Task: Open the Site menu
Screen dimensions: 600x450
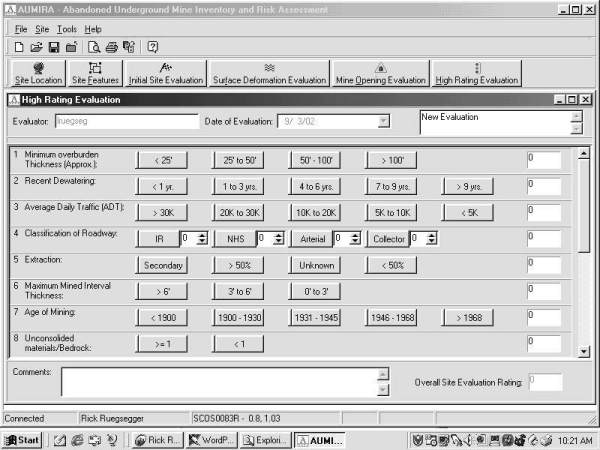Action: point(41,29)
